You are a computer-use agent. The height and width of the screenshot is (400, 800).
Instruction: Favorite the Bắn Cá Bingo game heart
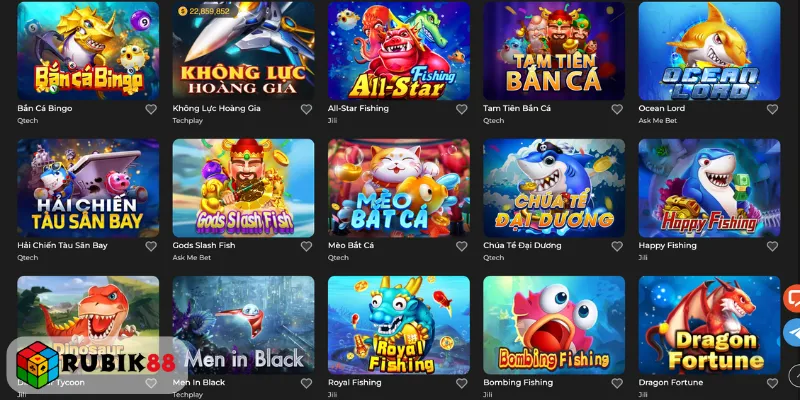point(151,109)
